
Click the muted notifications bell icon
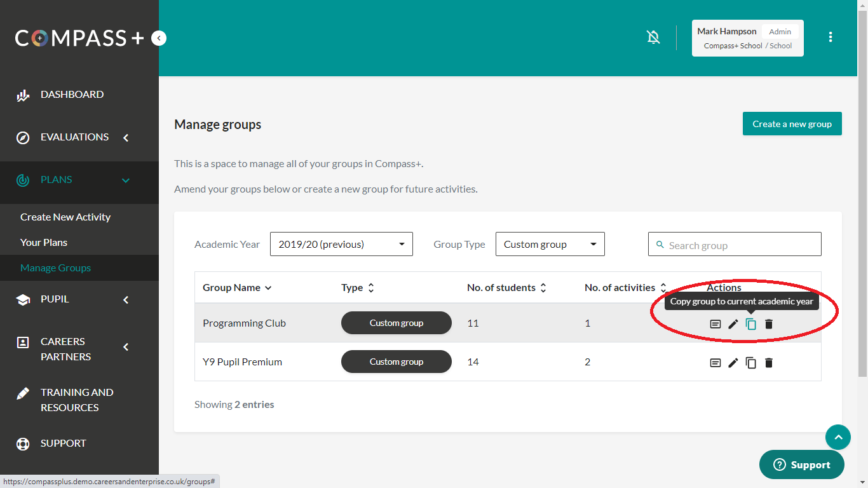tap(653, 37)
